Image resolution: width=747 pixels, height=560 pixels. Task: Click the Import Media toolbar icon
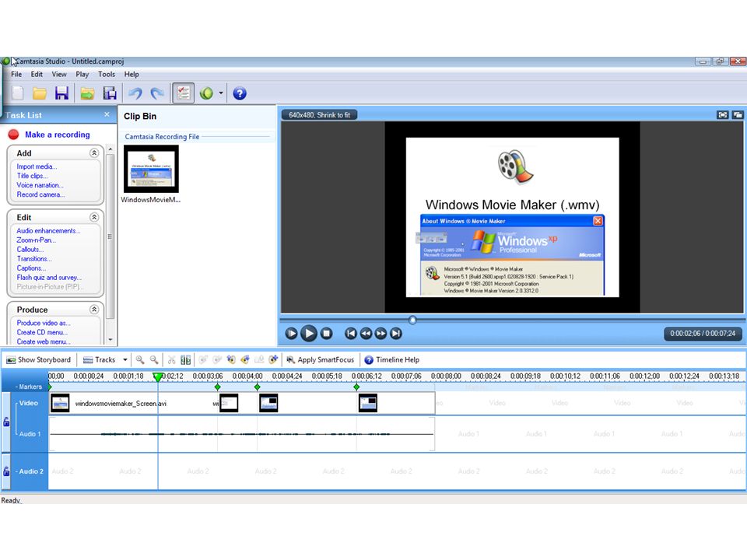[87, 93]
